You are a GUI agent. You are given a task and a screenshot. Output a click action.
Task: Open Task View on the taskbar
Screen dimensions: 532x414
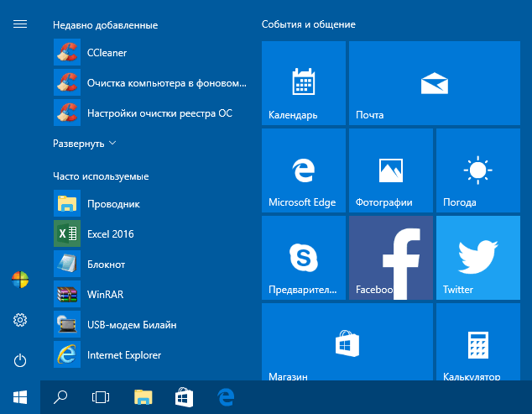click(101, 396)
